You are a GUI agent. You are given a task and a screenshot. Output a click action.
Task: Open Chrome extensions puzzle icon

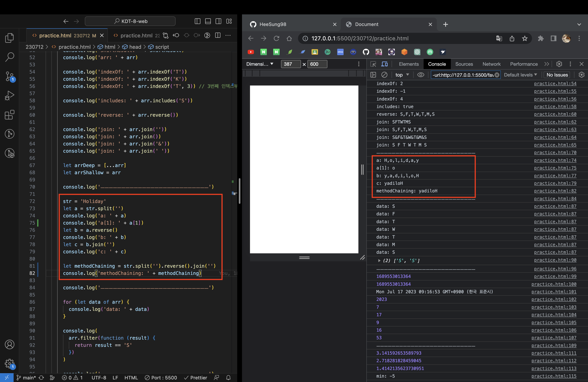point(541,38)
